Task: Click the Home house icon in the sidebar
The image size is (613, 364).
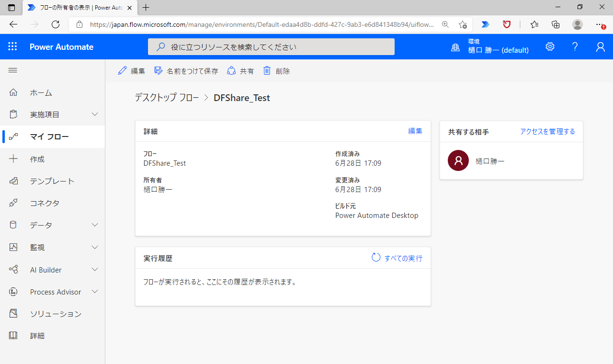Action: 13,92
